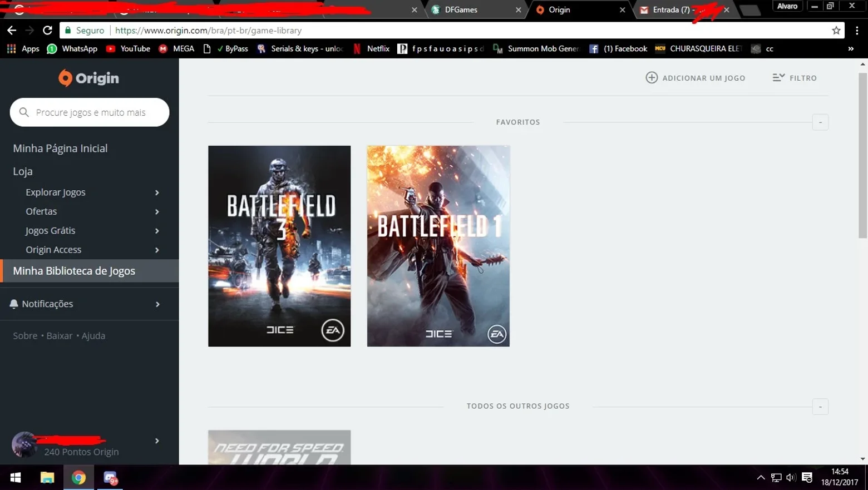This screenshot has height=490, width=868.
Task: Click the Sobre link
Action: coord(25,336)
